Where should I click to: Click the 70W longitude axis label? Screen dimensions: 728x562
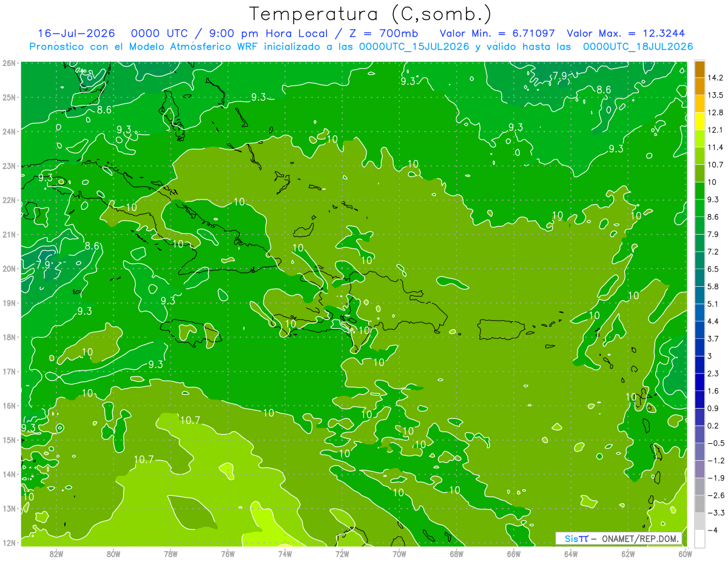[x=399, y=553]
